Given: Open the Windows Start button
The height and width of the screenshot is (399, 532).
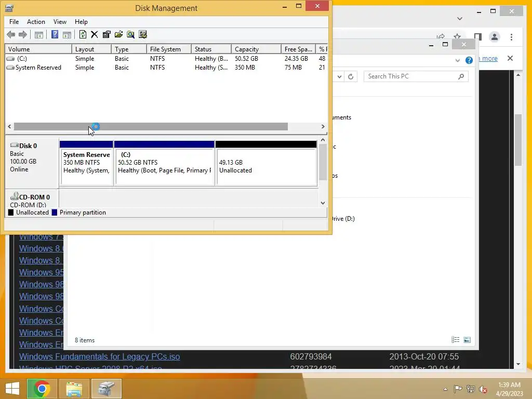Looking at the screenshot, I should click(12, 389).
